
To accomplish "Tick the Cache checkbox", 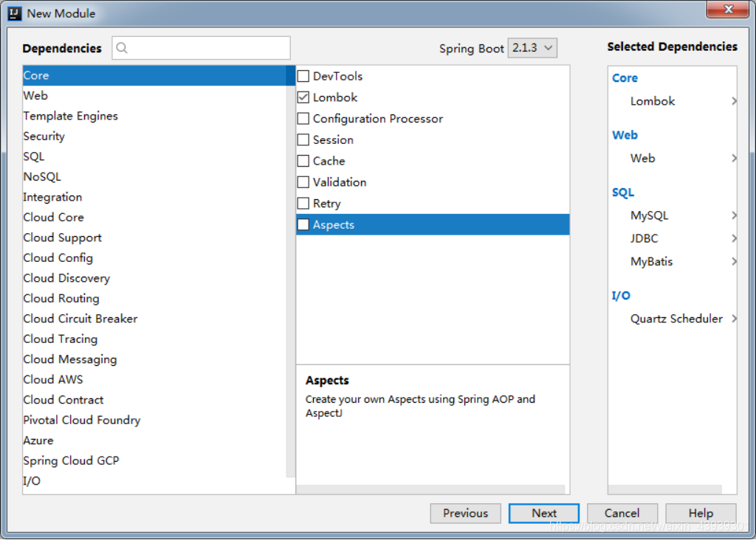I will pyautogui.click(x=303, y=161).
